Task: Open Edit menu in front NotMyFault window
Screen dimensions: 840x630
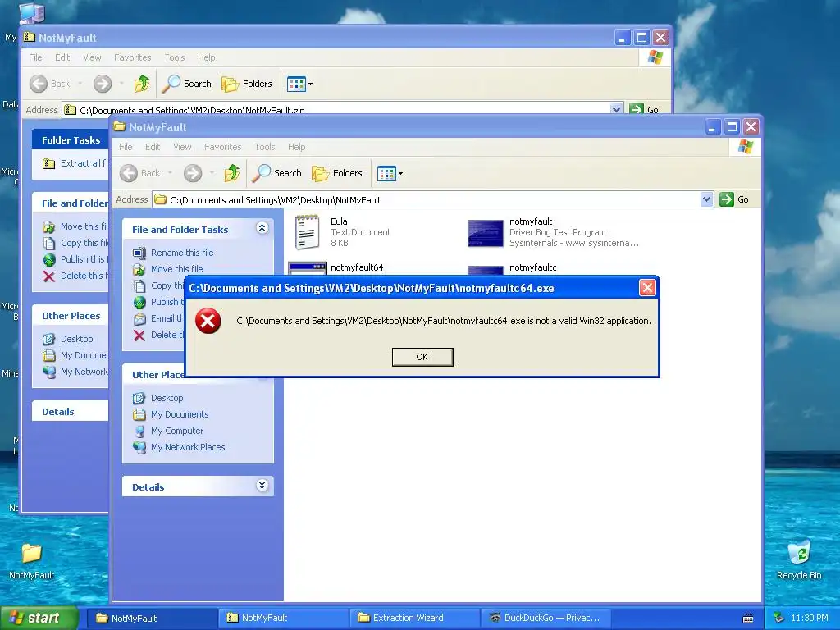Action: click(153, 147)
